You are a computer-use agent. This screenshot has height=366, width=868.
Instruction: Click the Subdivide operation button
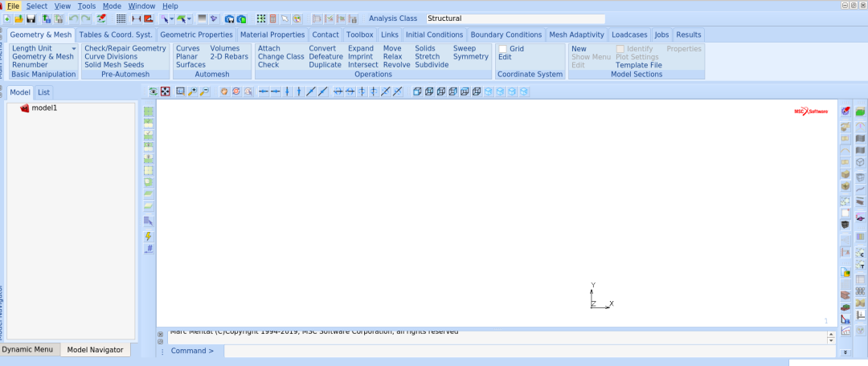click(x=432, y=65)
